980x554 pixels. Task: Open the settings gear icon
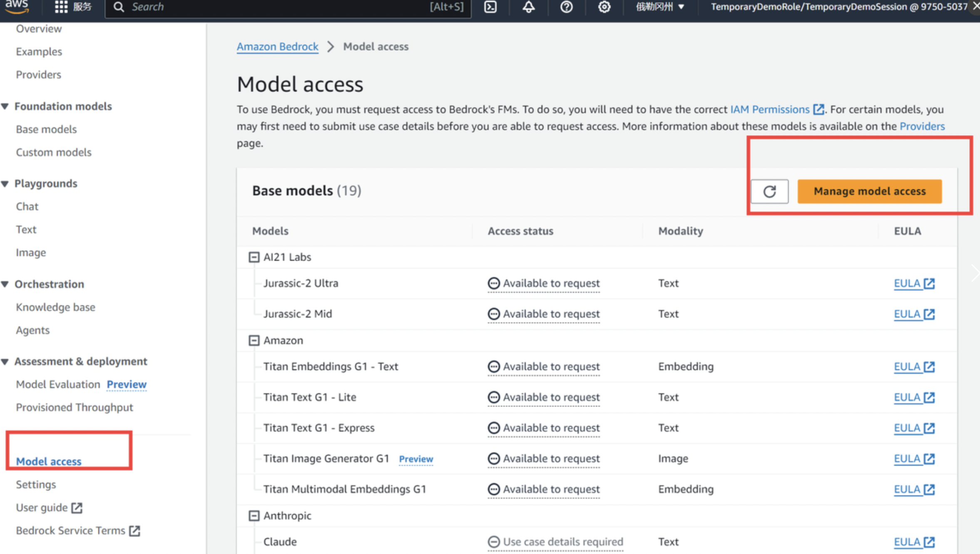604,7
